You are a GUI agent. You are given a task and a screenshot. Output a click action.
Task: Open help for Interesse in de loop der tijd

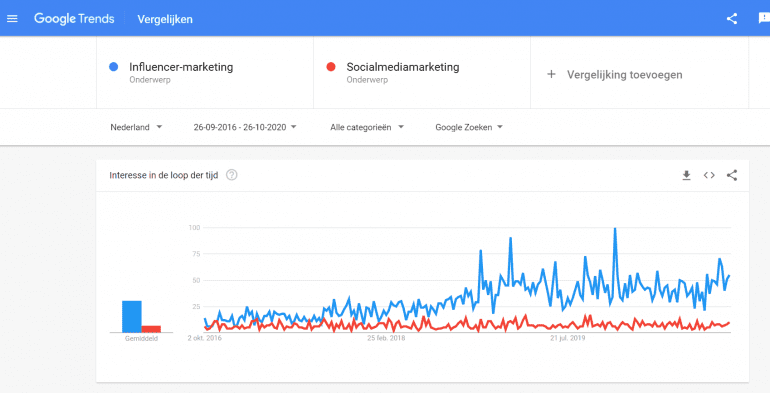(232, 175)
